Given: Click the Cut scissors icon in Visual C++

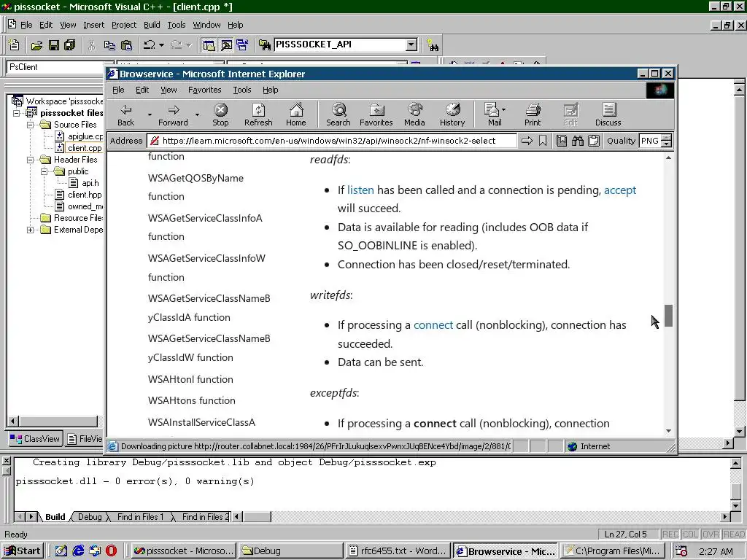Looking at the screenshot, I should [92, 44].
